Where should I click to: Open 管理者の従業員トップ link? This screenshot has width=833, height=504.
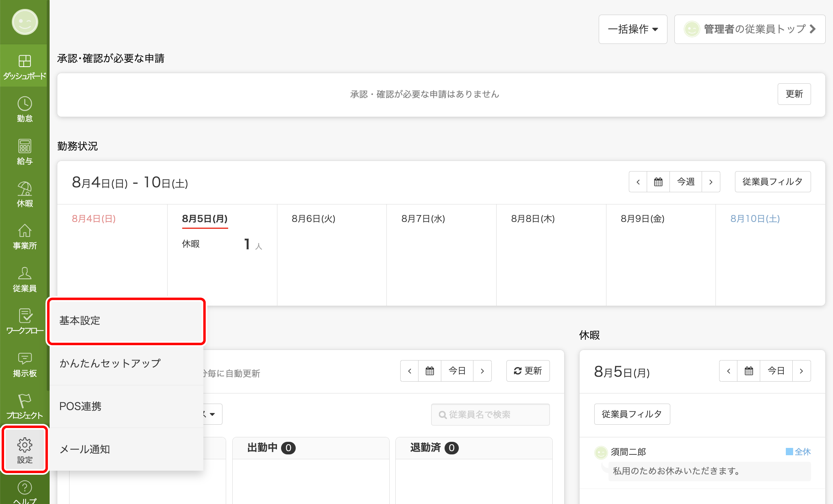click(x=749, y=29)
